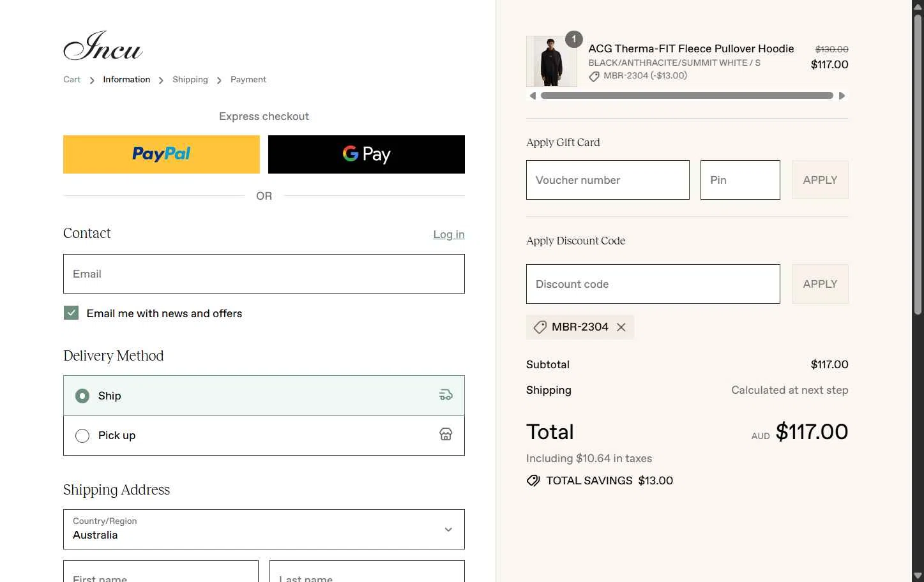Select the Pick up delivery method
Viewport: 924px width, 582px height.
(264, 435)
